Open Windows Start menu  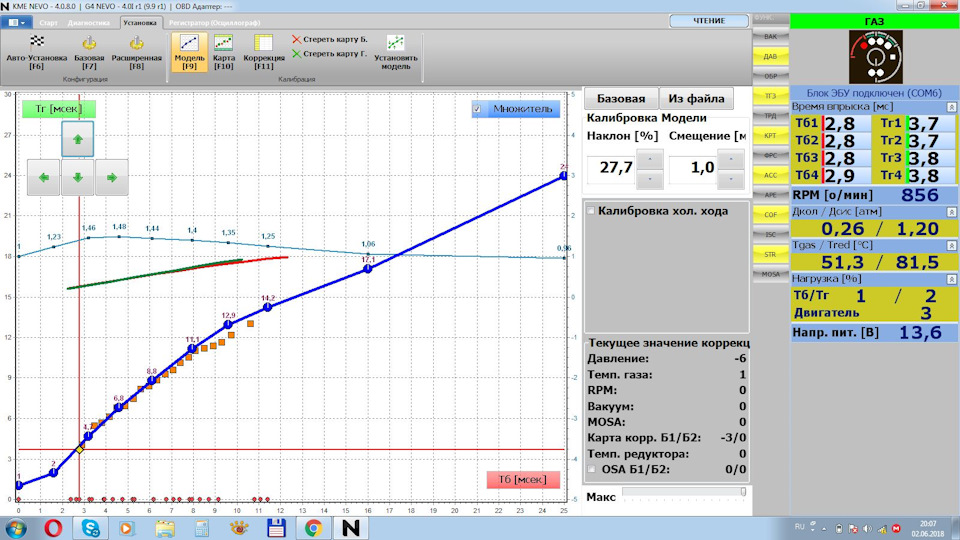point(15,528)
